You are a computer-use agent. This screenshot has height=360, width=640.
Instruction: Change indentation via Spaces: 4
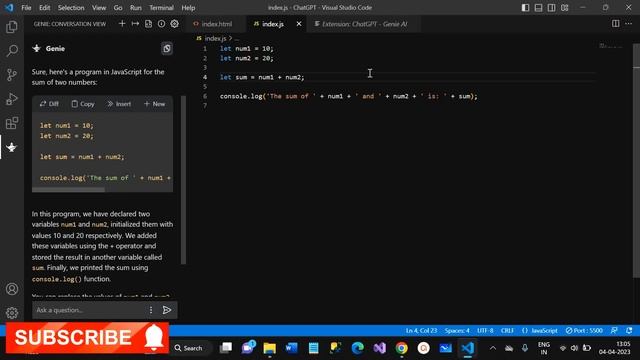pyautogui.click(x=457, y=331)
